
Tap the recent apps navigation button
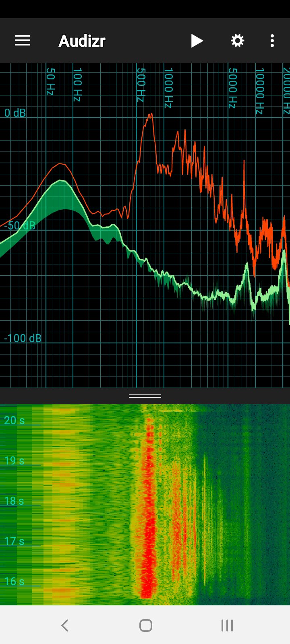(227, 625)
